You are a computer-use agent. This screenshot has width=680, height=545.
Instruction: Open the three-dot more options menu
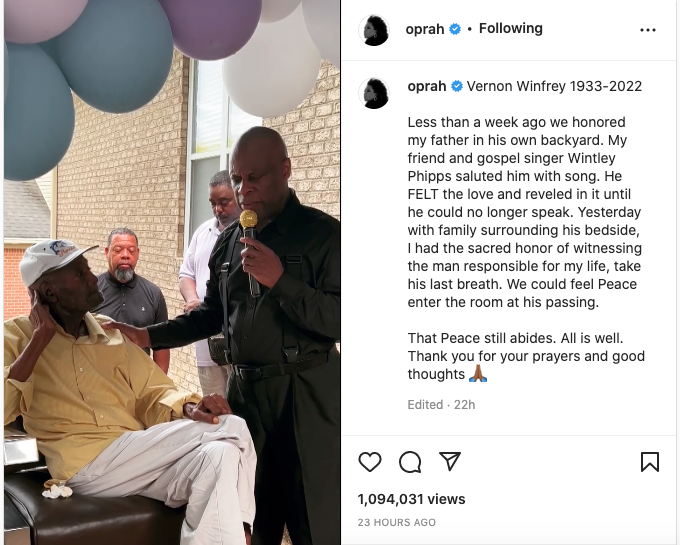[x=648, y=30]
